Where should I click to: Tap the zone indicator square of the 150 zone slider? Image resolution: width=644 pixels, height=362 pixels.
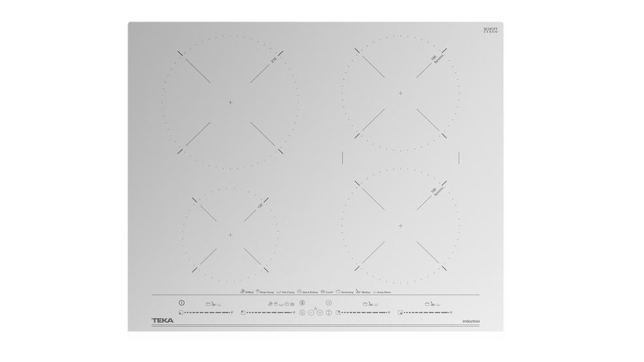coord(180,313)
